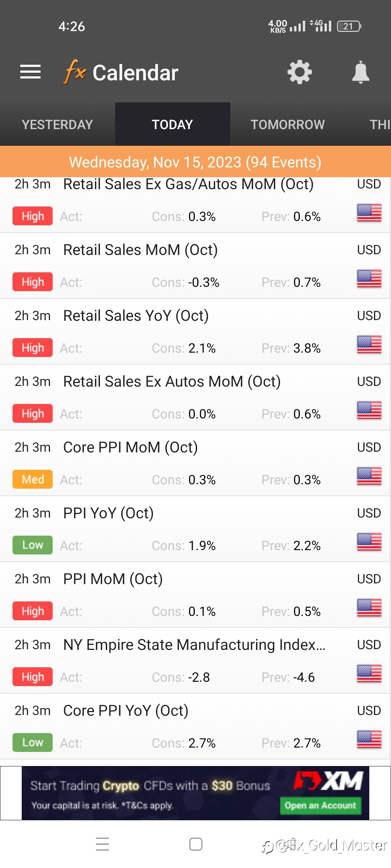This screenshot has width=391, height=868.
Task: Click Open an Account on XM ad
Action: [x=320, y=805]
